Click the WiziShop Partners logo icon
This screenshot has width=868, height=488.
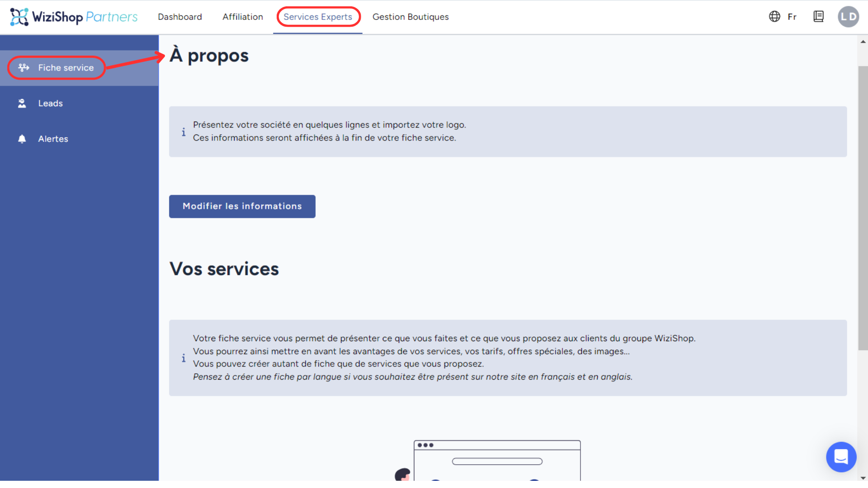pyautogui.click(x=19, y=17)
